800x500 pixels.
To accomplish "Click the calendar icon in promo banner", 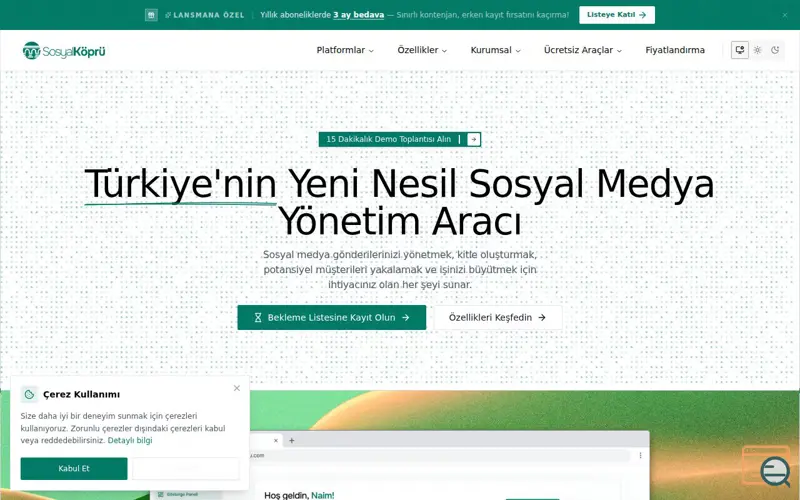I will click(x=151, y=15).
